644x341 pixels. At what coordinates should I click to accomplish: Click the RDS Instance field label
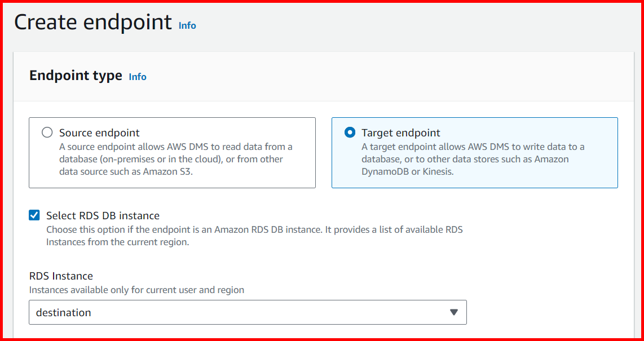tap(61, 276)
